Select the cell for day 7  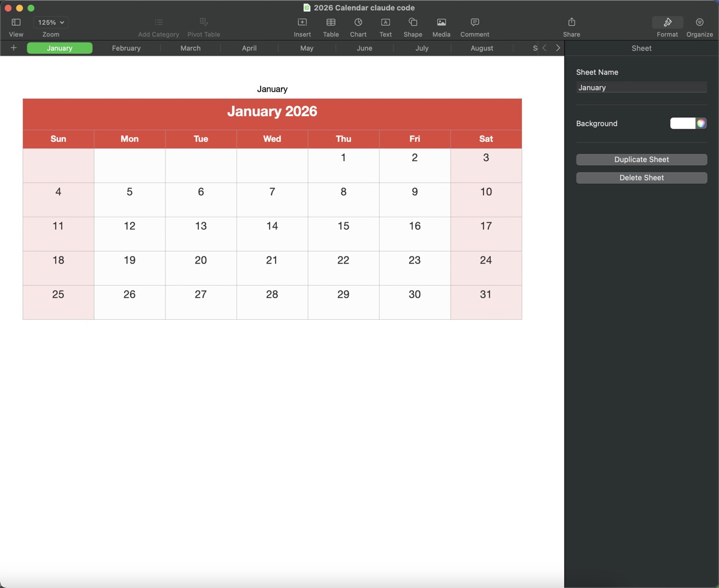pyautogui.click(x=272, y=199)
